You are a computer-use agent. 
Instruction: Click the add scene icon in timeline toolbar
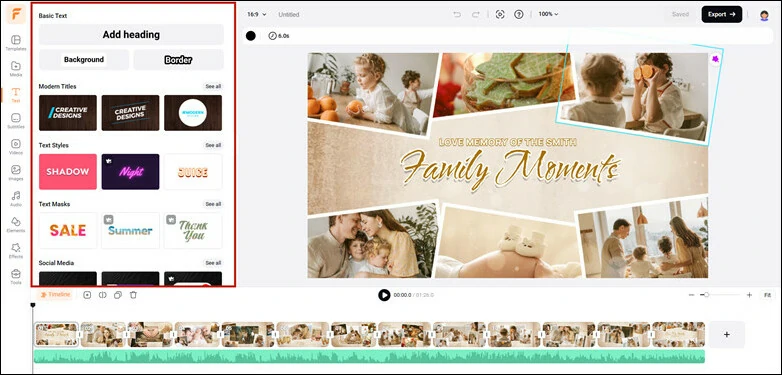point(87,295)
